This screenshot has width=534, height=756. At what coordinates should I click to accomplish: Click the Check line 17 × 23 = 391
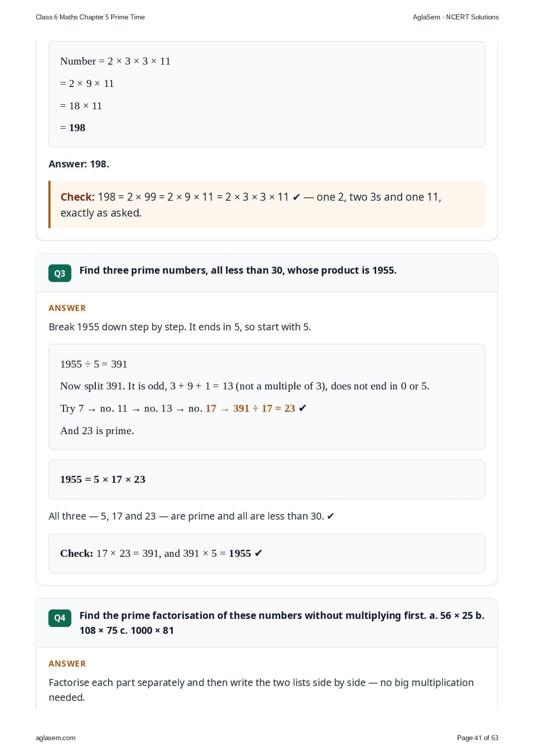coord(161,553)
